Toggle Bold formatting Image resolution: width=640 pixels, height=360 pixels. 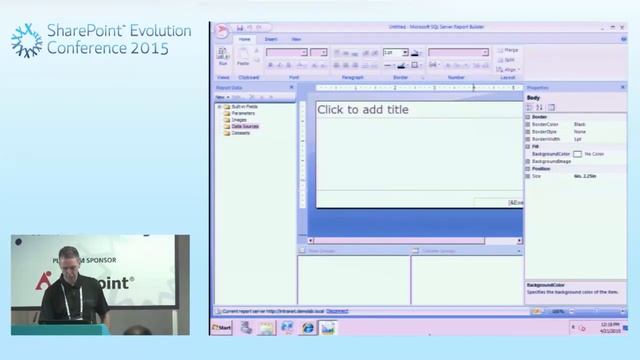tap(270, 65)
